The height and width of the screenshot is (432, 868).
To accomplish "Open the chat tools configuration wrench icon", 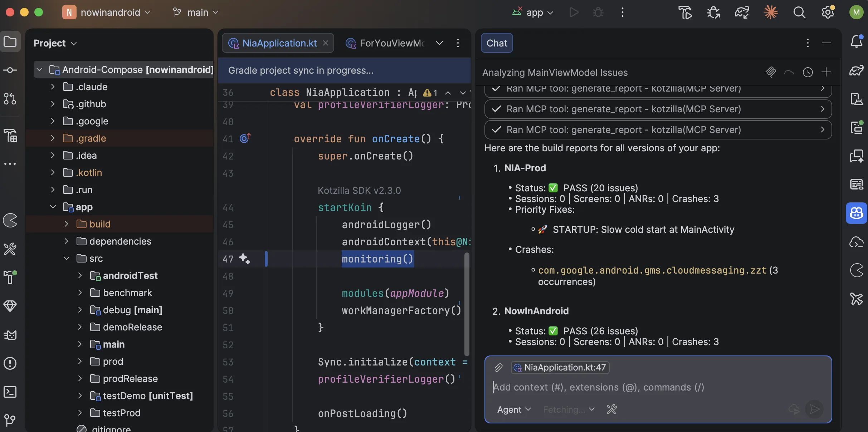I will [612, 409].
